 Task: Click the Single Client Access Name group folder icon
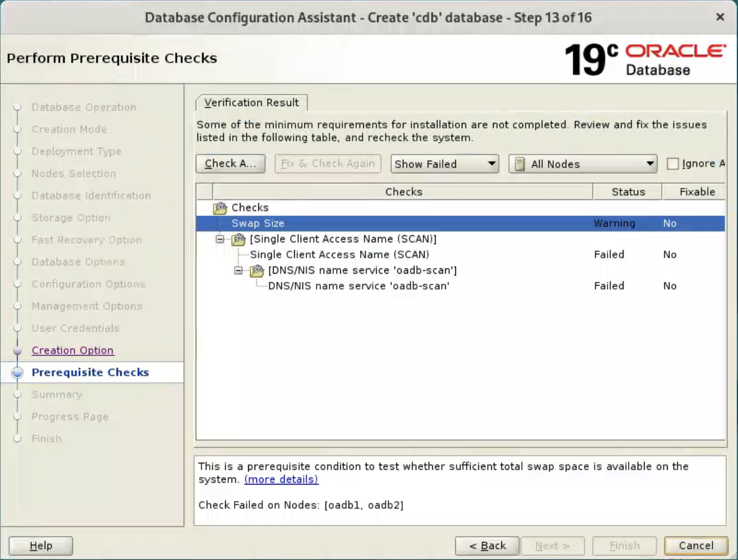tap(239, 239)
